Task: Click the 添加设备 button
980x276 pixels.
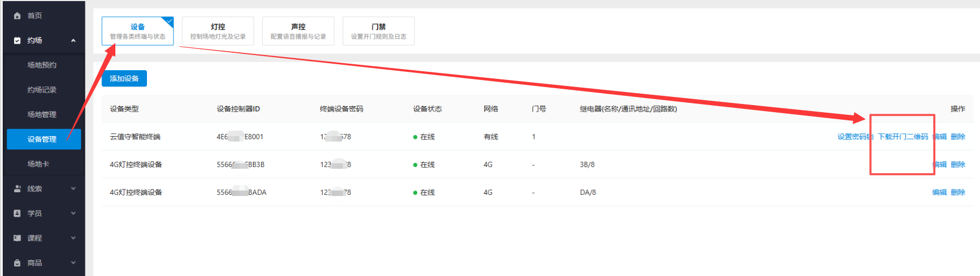Action: click(124, 78)
